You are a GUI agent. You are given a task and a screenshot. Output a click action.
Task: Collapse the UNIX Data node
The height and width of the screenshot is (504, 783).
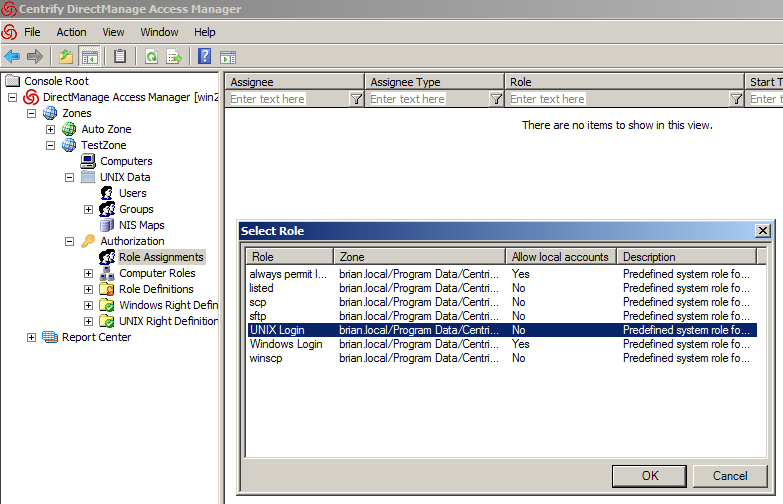point(69,177)
